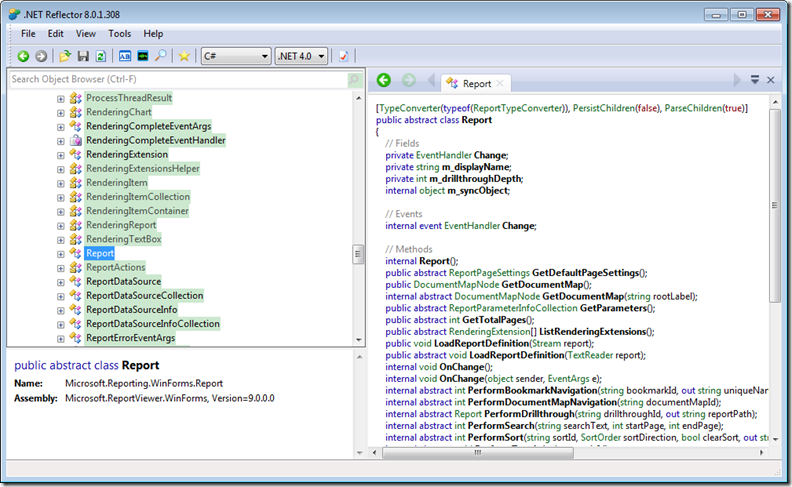Click the dark monitor toolbar icon
The width and height of the screenshot is (792, 487).
[143, 56]
